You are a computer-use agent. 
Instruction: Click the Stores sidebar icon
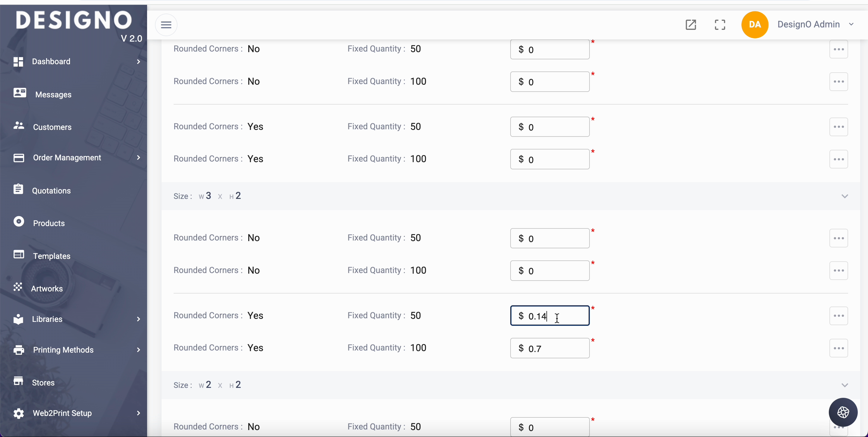[18, 381]
